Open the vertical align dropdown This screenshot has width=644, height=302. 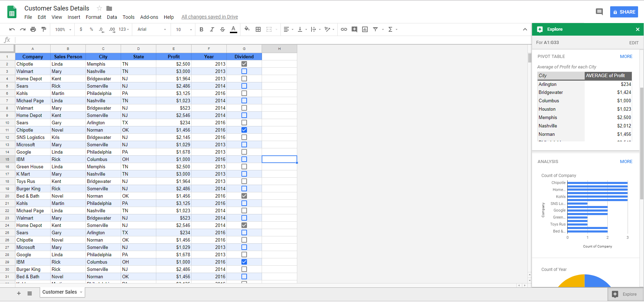point(302,29)
